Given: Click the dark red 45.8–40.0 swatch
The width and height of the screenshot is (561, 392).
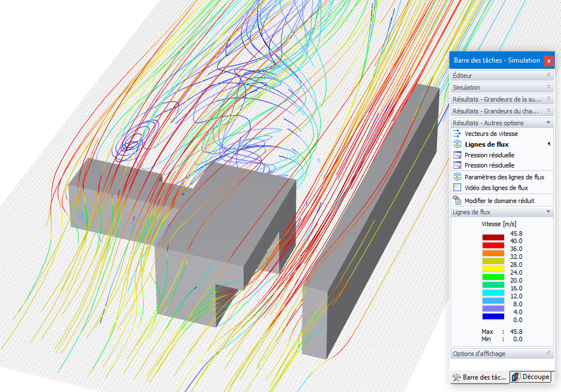Looking at the screenshot, I should pos(493,237).
